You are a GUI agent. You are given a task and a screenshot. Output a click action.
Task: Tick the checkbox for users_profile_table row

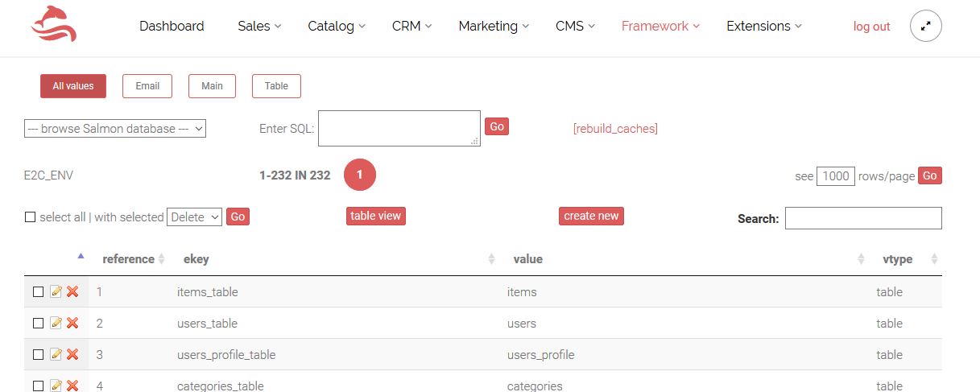pos(38,354)
